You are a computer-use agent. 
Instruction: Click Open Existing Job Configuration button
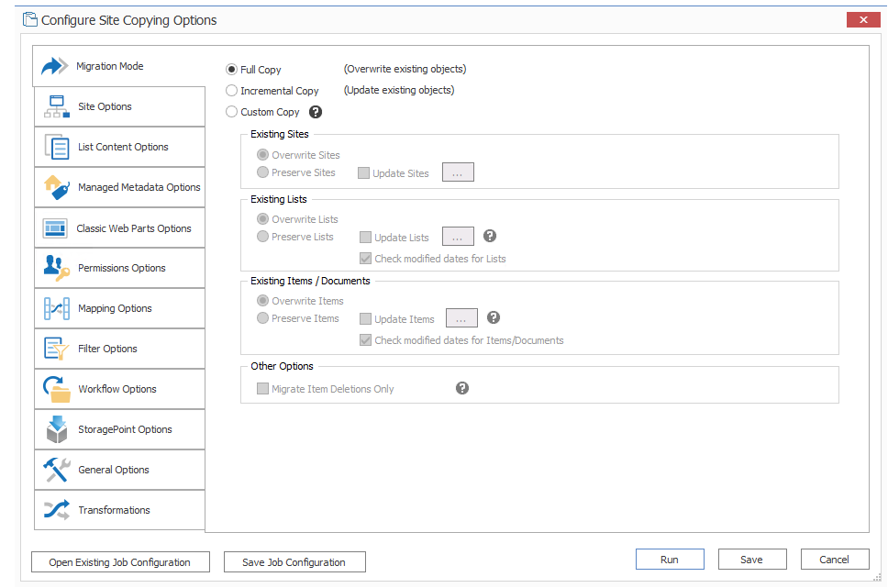point(120,562)
